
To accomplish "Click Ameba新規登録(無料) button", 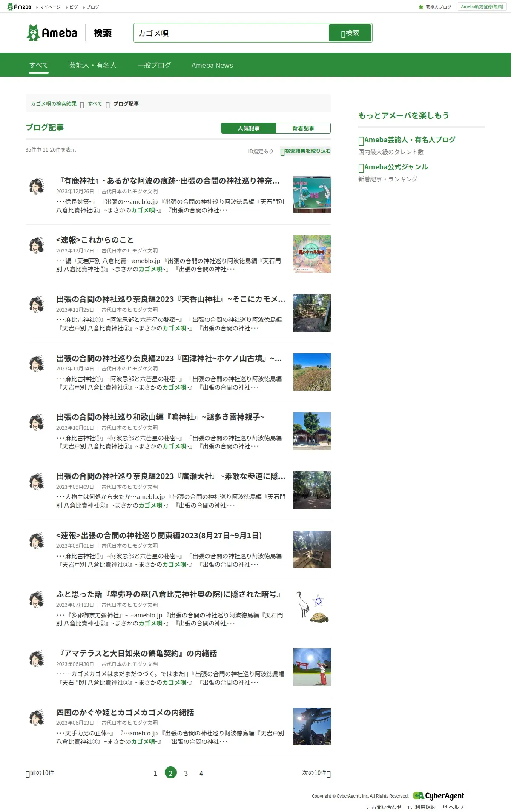I will [x=482, y=6].
